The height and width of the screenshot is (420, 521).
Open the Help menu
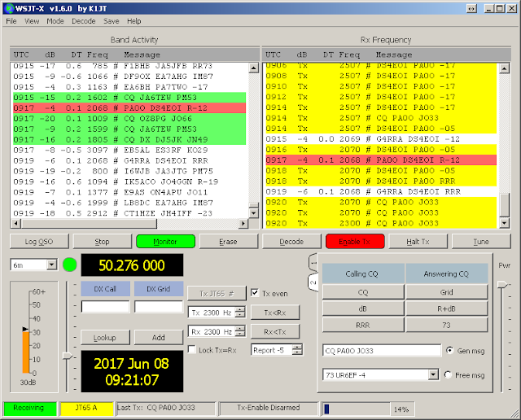click(x=134, y=21)
